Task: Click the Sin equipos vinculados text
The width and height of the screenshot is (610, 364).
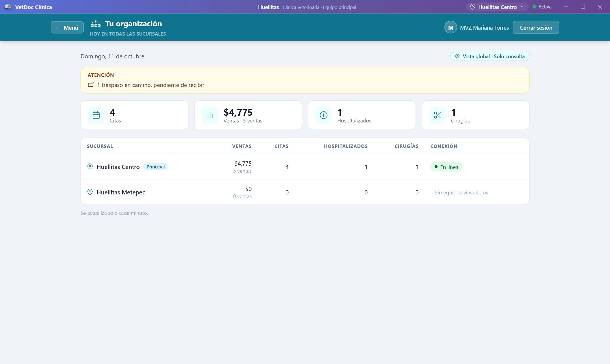Action: coord(461,192)
